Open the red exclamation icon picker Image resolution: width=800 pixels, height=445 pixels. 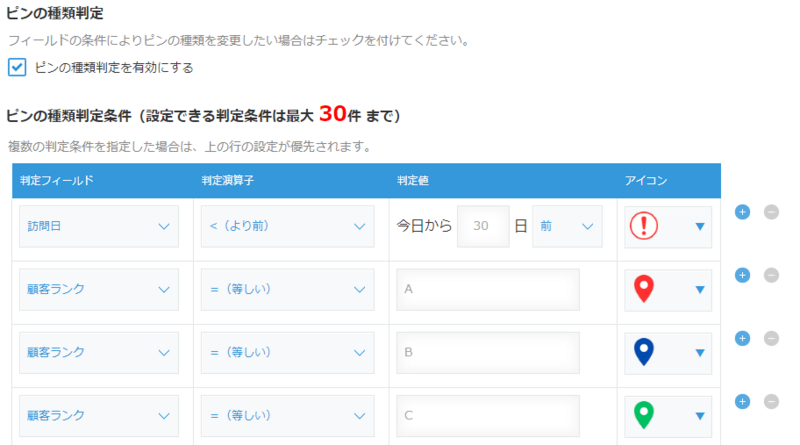click(668, 227)
